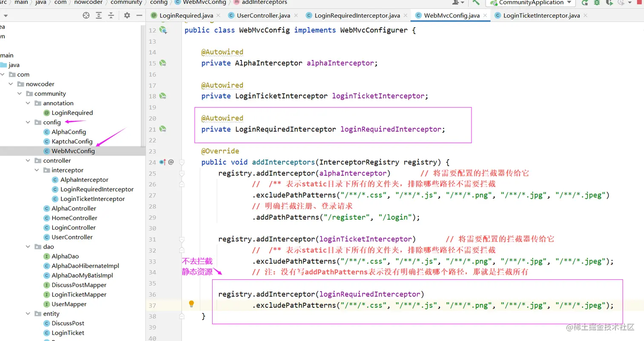644x341 pixels.
Task: Open HomeController in project tree
Action: 74,218
